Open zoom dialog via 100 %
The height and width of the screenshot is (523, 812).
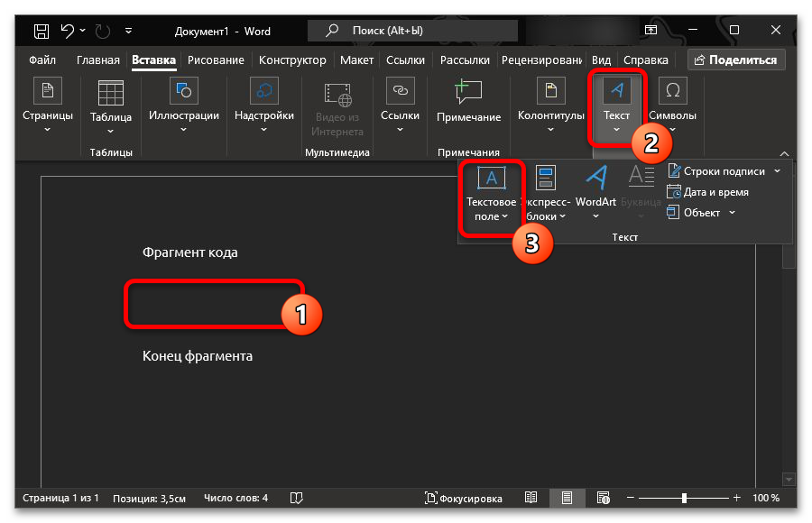pos(765,498)
